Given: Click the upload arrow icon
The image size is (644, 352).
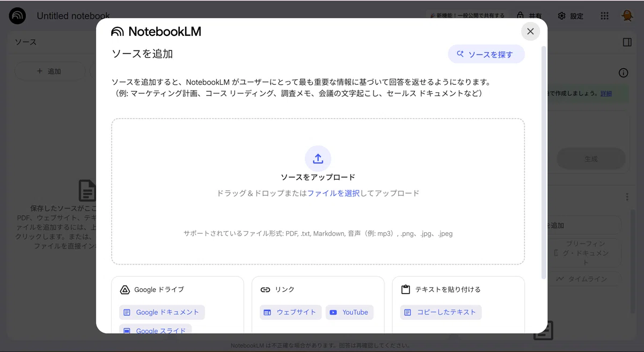Looking at the screenshot, I should pos(318,159).
